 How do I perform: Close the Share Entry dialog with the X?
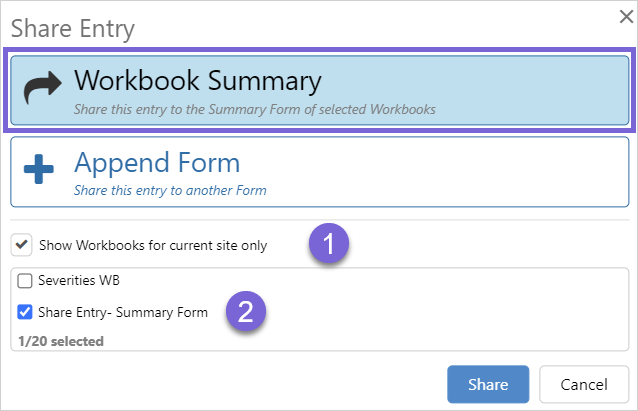(x=625, y=15)
